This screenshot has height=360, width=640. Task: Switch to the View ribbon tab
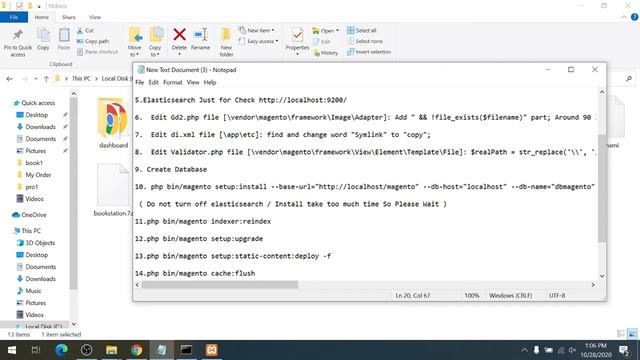pos(95,17)
